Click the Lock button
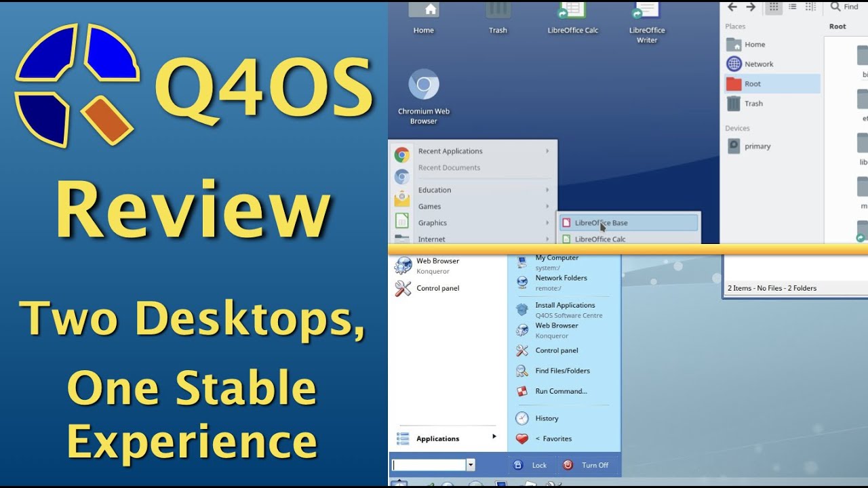This screenshot has width=868, height=488. [531, 465]
